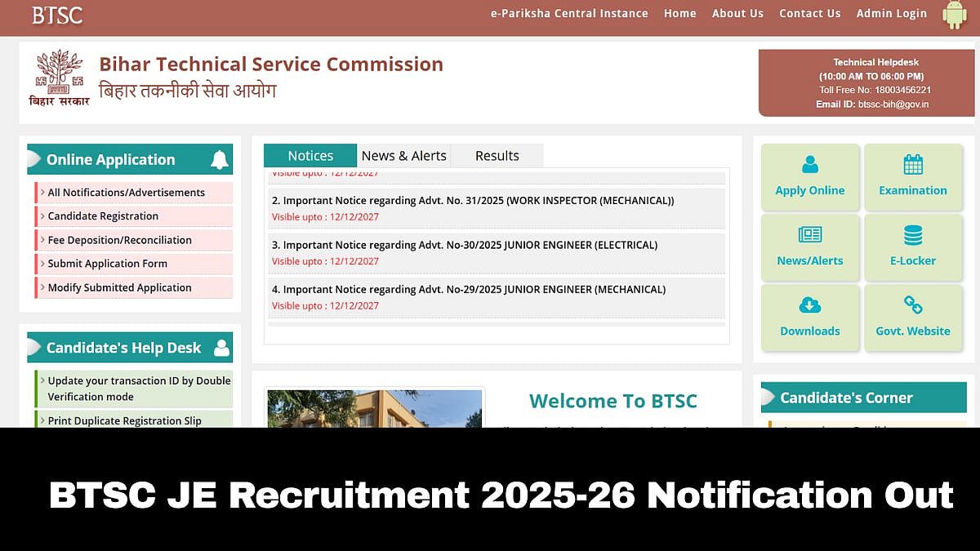This screenshot has width=980, height=551.
Task: Click the Downloads icon
Action: [809, 306]
